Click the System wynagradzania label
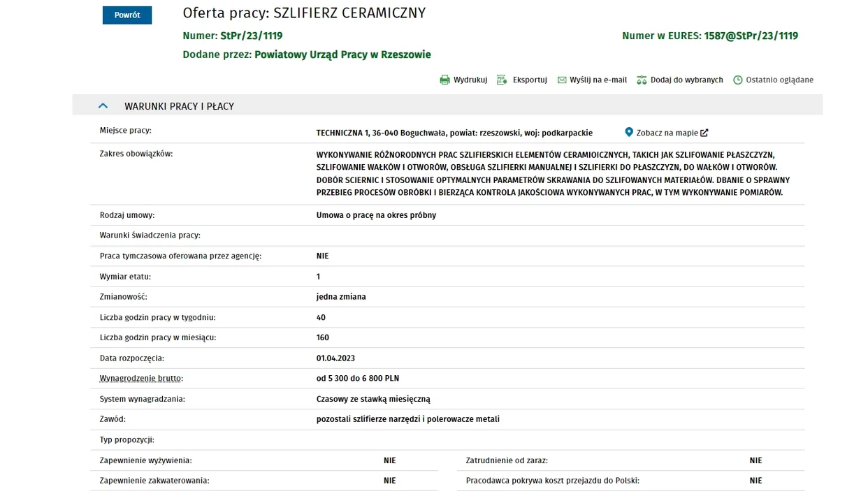The width and height of the screenshot is (868, 503). click(x=143, y=399)
